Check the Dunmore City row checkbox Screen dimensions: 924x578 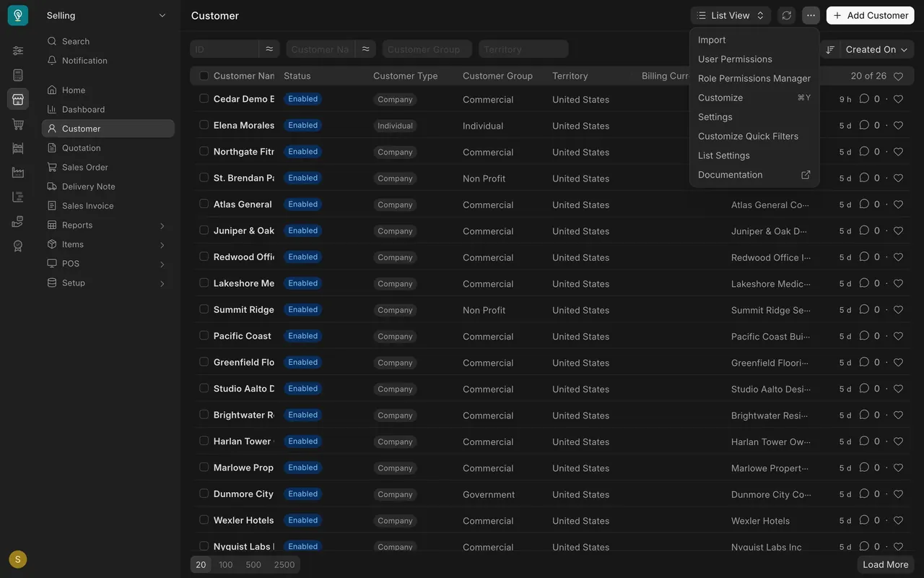204,493
